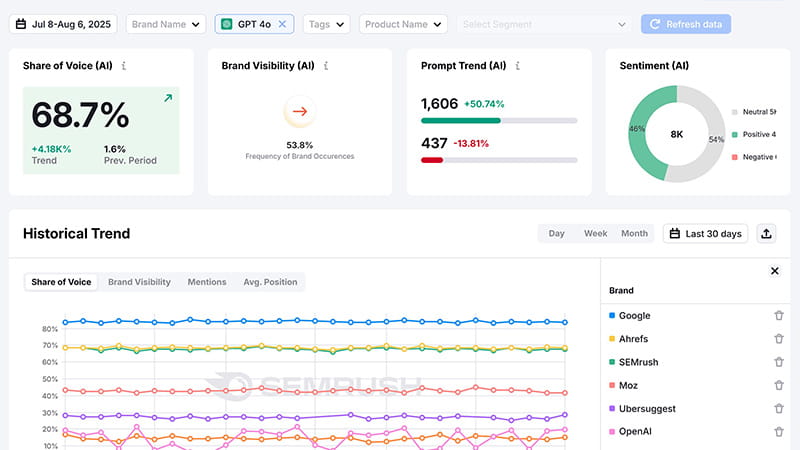Open the Tags dropdown

[x=327, y=24]
